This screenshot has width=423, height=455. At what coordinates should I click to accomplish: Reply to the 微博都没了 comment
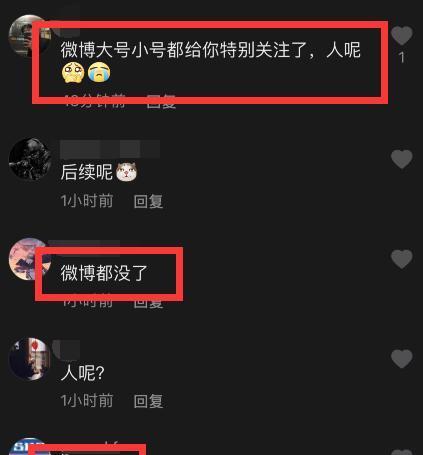pyautogui.click(x=148, y=303)
